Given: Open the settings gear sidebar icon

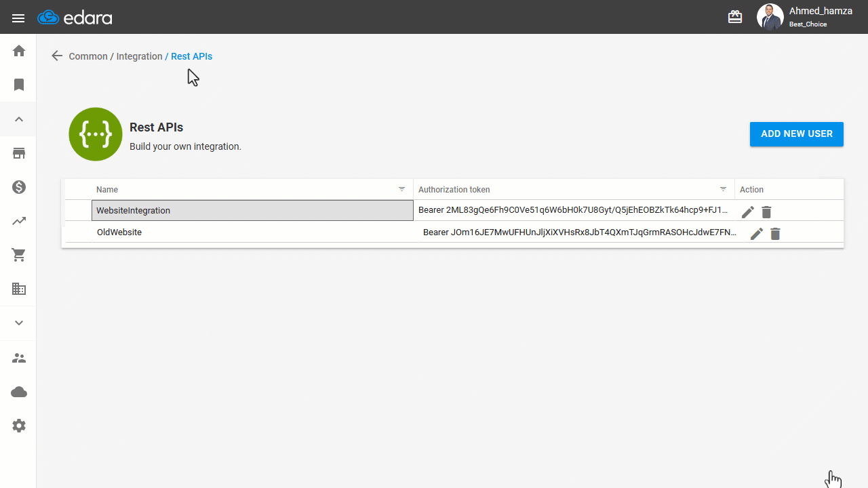Looking at the screenshot, I should pos(19,426).
